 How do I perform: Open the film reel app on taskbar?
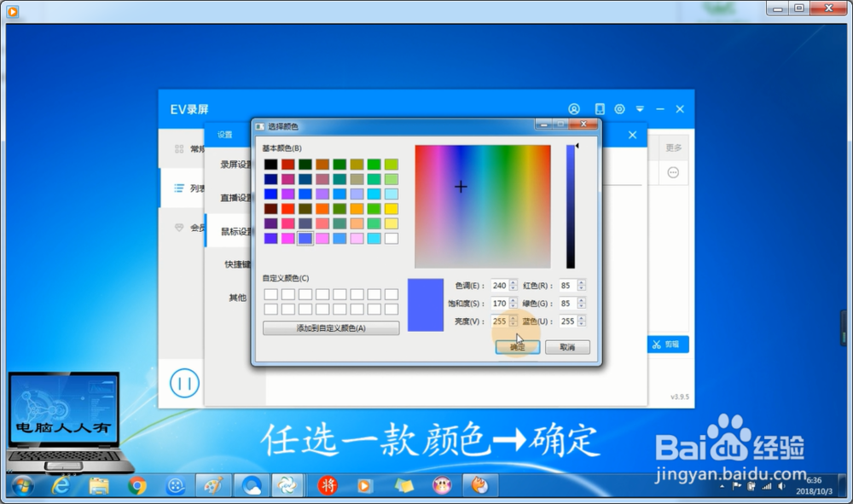[x=176, y=485]
